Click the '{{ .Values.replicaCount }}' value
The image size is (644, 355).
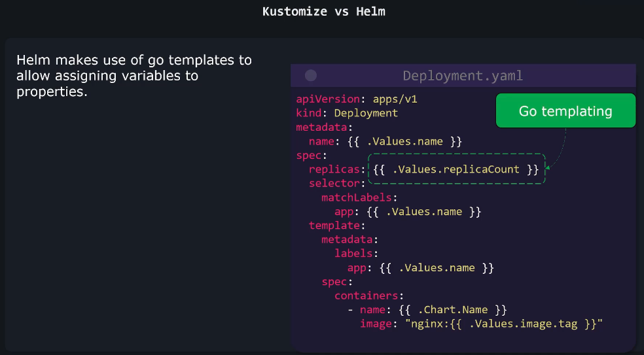[456, 169]
